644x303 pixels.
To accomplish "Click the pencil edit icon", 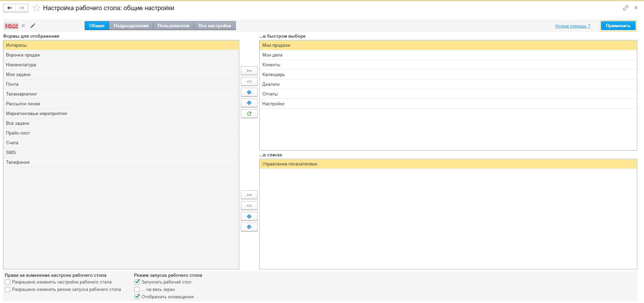I will click(x=33, y=26).
